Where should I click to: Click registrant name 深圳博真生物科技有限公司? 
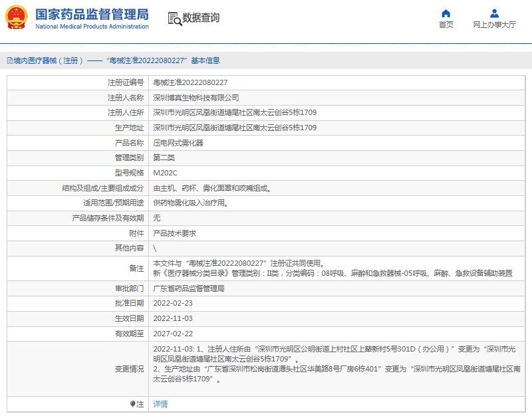click(196, 98)
